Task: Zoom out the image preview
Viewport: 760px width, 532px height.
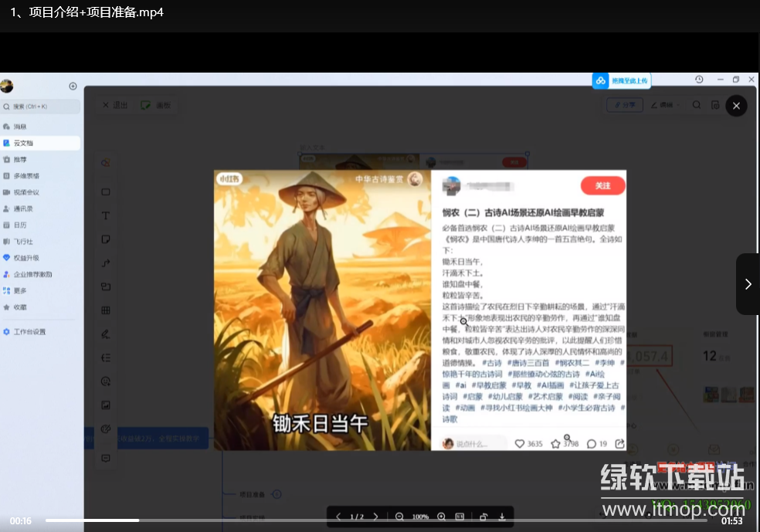Action: [x=399, y=517]
